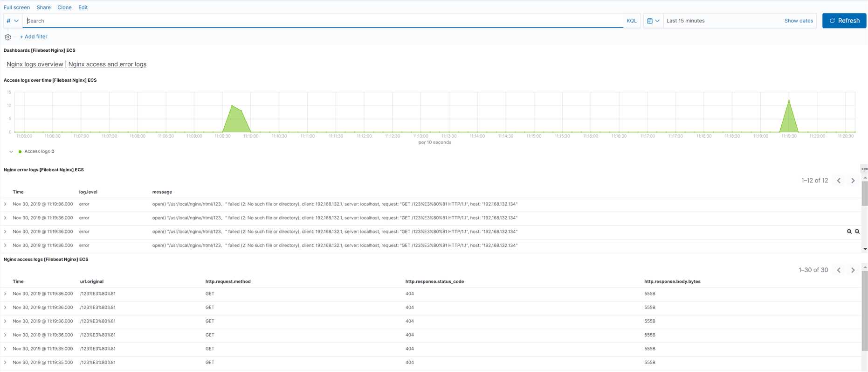Go to previous page of Nginx error logs
This screenshot has height=372, width=868.
pos(839,181)
